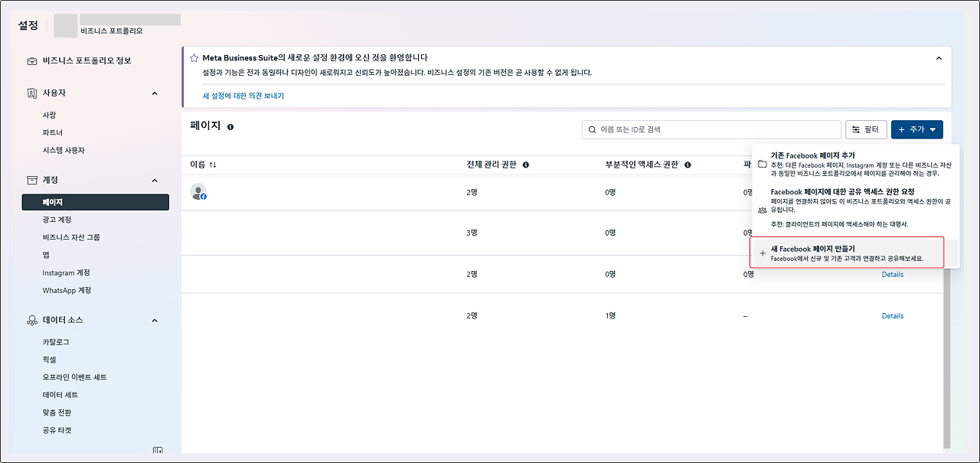Open Instagram 계정 in the sidebar
Screen dimensions: 980x463
pyautogui.click(x=67, y=273)
